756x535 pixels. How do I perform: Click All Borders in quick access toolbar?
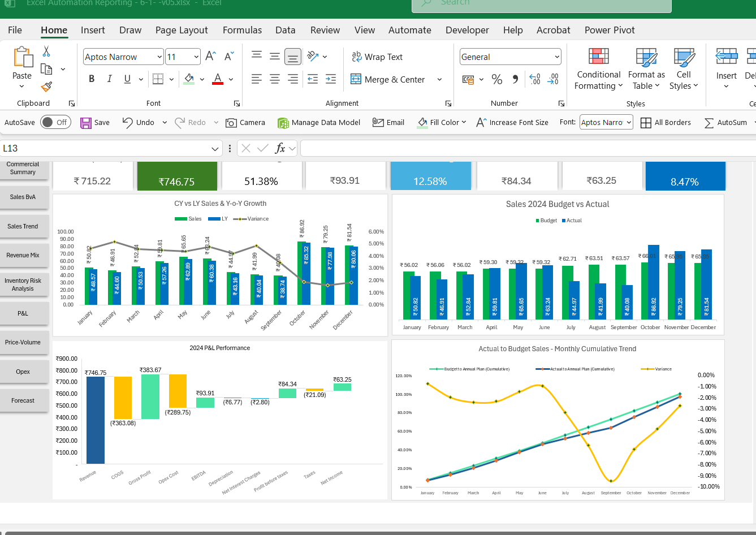[666, 122]
